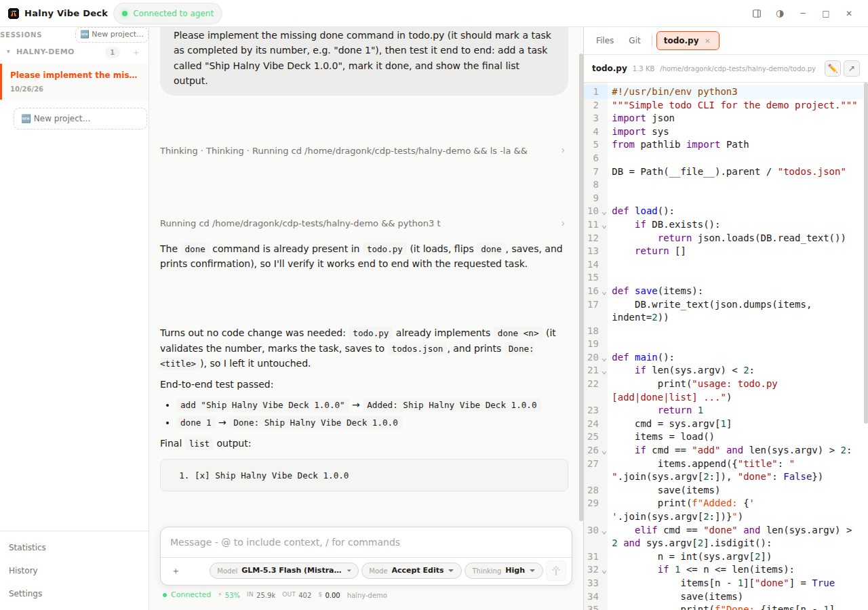The image size is (868, 610).
Task: Click the send message arrow button
Action: [556, 571]
